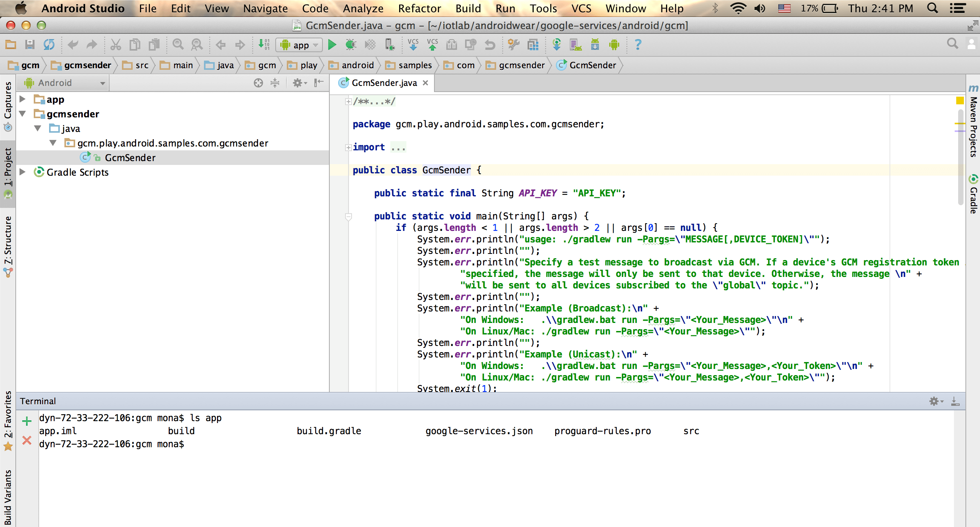Viewport: 980px width, 527px height.
Task: Expand the app module in Project view
Action: pyautogui.click(x=22, y=99)
